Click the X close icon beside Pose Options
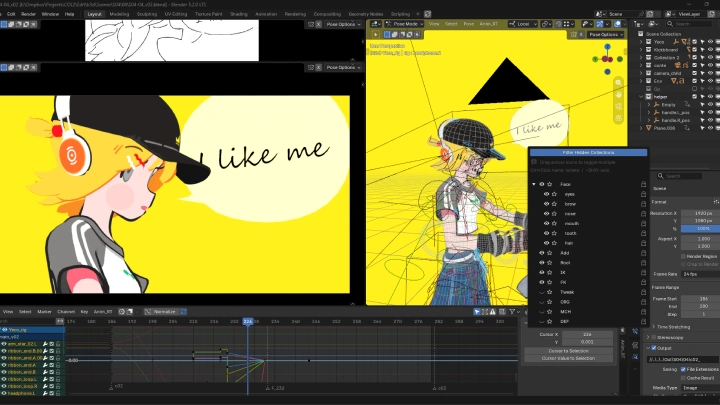Image resolution: width=720 pixels, height=405 pixels. 581,34
